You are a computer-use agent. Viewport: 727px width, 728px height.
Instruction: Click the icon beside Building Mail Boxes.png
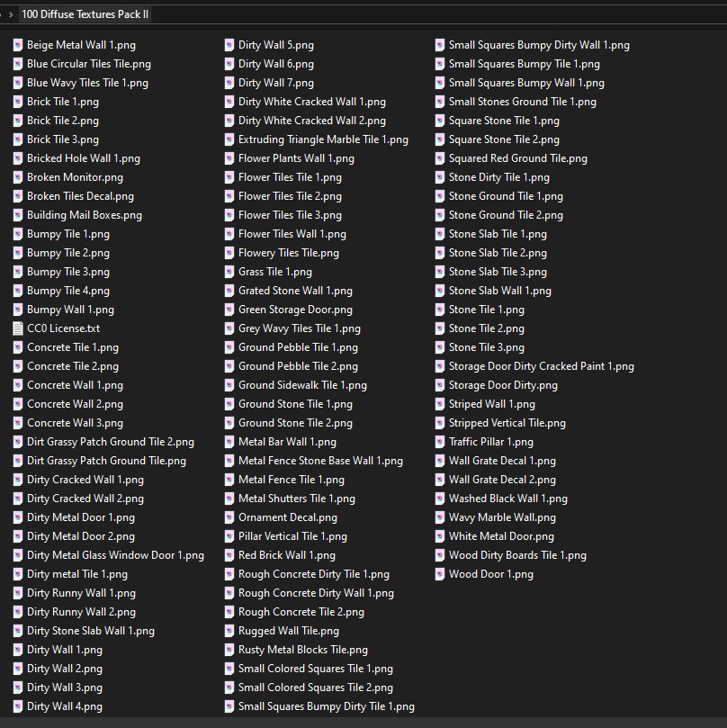coord(18,215)
